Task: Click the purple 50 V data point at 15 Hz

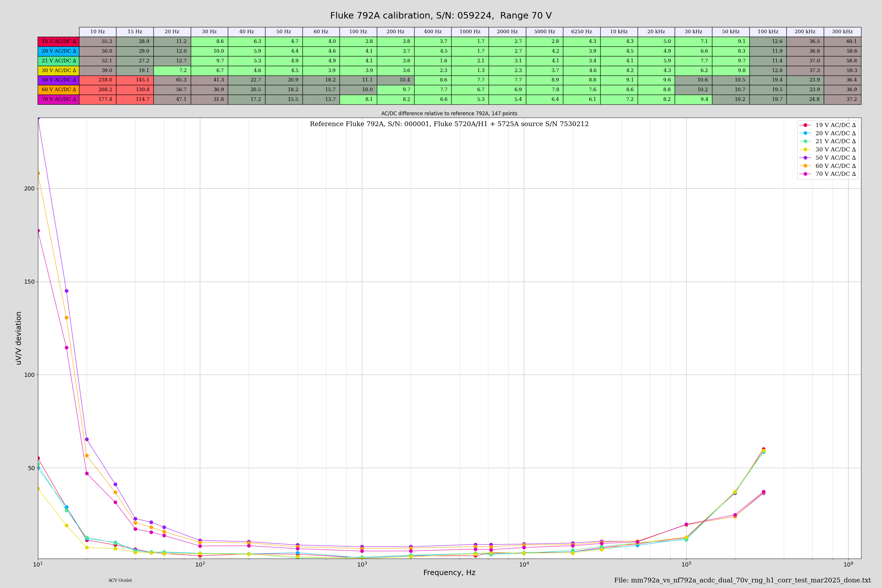Action: tap(66, 291)
